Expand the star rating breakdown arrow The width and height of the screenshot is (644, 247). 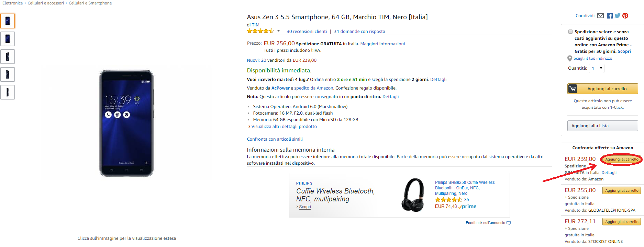[x=278, y=31]
